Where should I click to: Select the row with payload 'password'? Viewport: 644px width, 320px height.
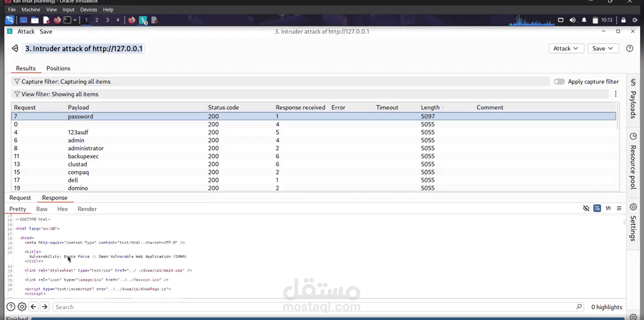click(313, 116)
